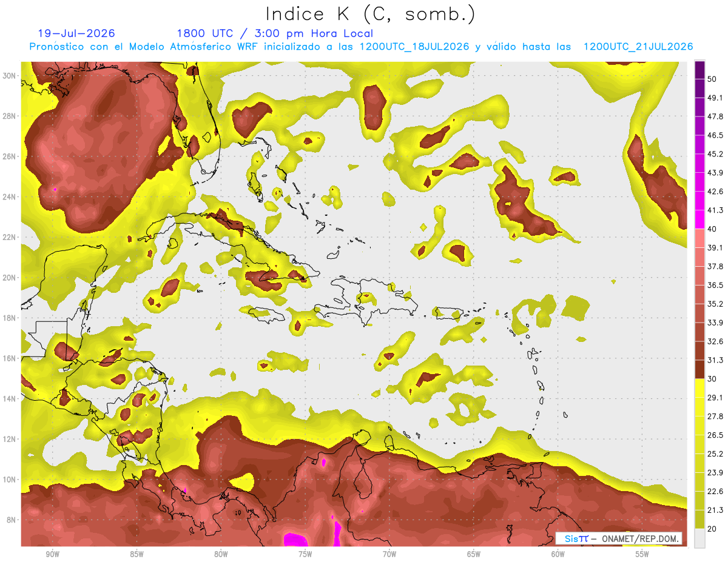
Task: Pick the bright magenta colorbar band above 40
Action: point(700,220)
